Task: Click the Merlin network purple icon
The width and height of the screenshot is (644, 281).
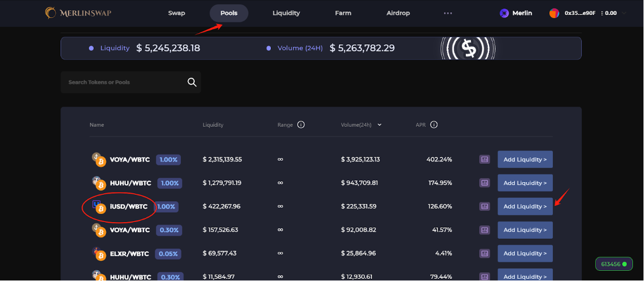Action: (504, 13)
